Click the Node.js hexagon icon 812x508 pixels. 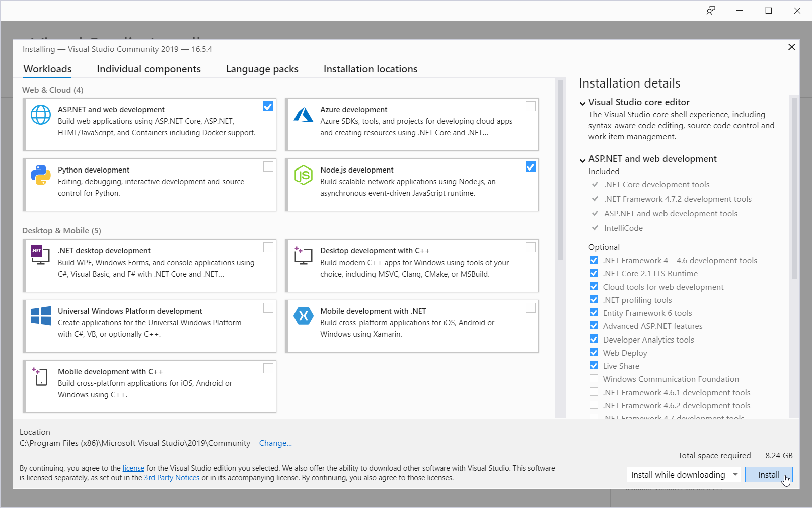304,175
